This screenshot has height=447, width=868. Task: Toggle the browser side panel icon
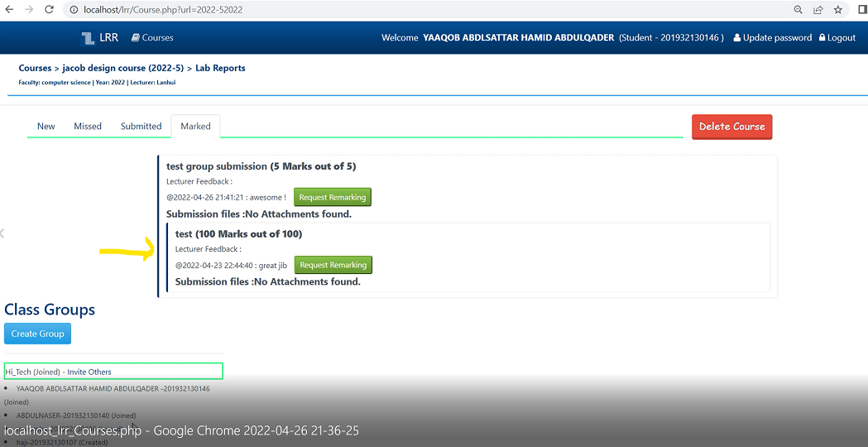click(x=861, y=10)
